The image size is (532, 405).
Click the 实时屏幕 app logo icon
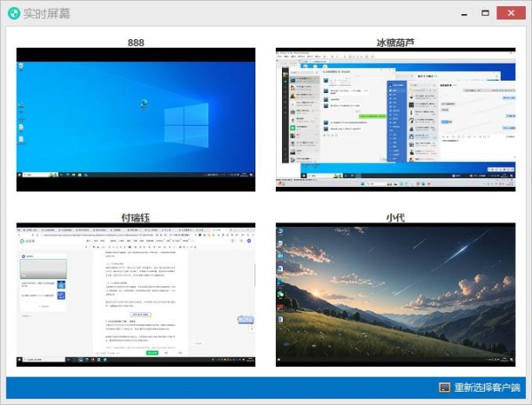coord(13,13)
